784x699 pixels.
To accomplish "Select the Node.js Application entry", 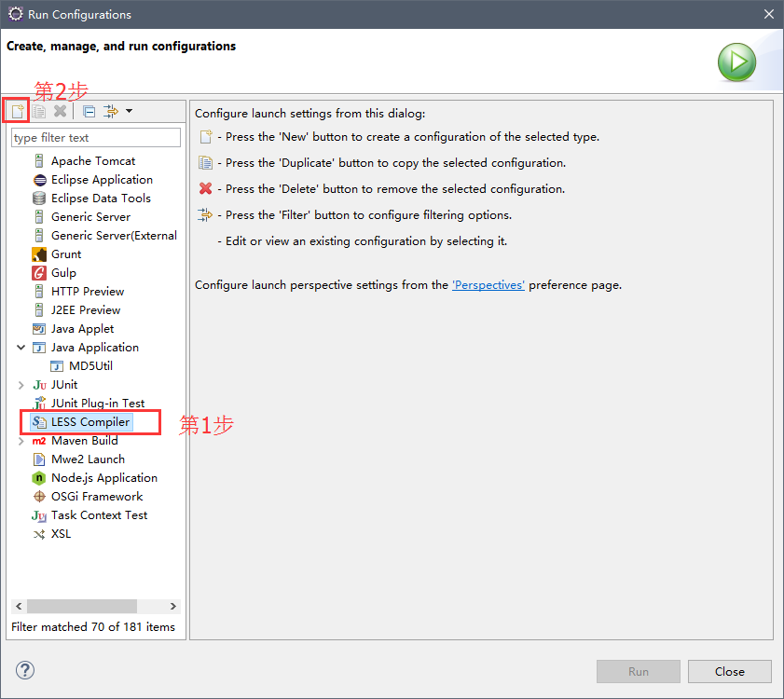I will click(x=104, y=477).
